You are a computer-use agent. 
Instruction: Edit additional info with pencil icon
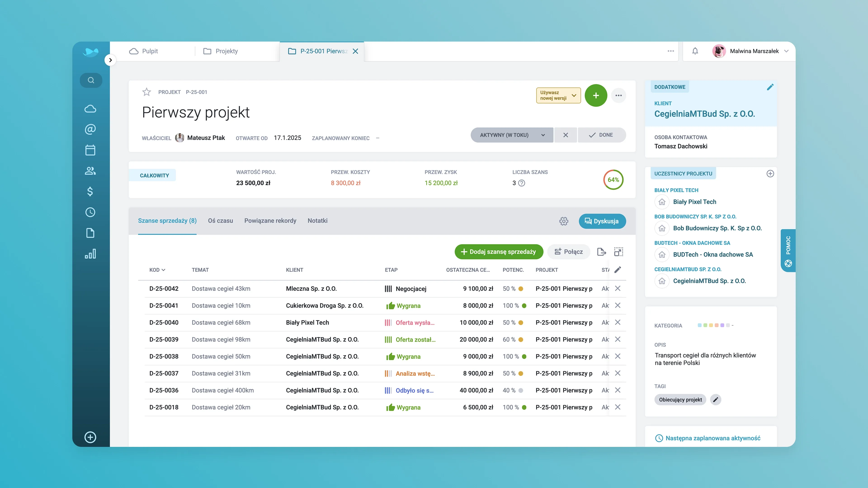[x=770, y=87]
